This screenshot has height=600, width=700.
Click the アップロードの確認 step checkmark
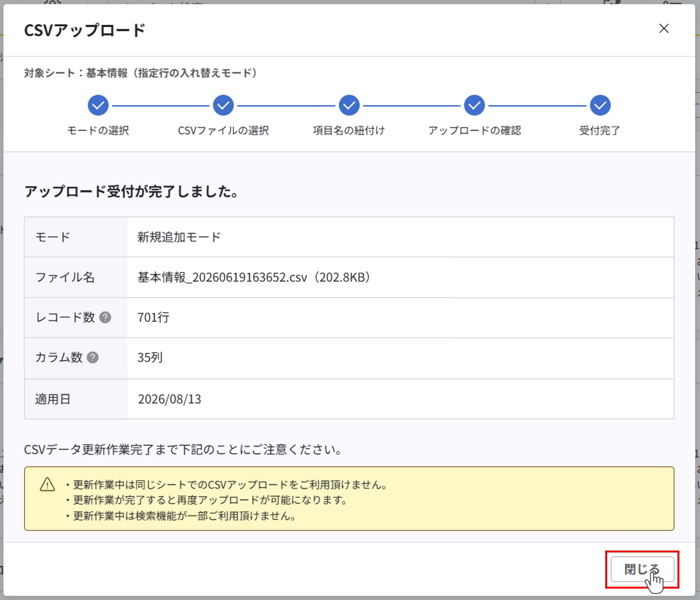[x=474, y=105]
